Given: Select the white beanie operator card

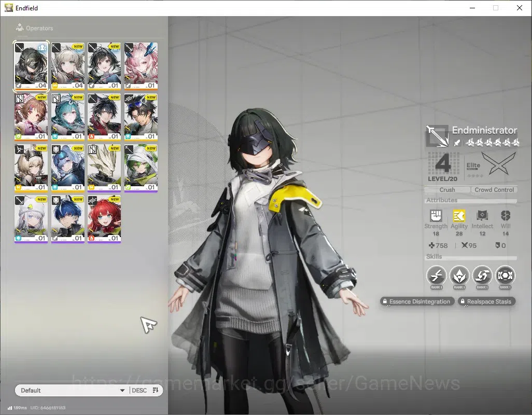Looking at the screenshot, I should tap(31, 219).
